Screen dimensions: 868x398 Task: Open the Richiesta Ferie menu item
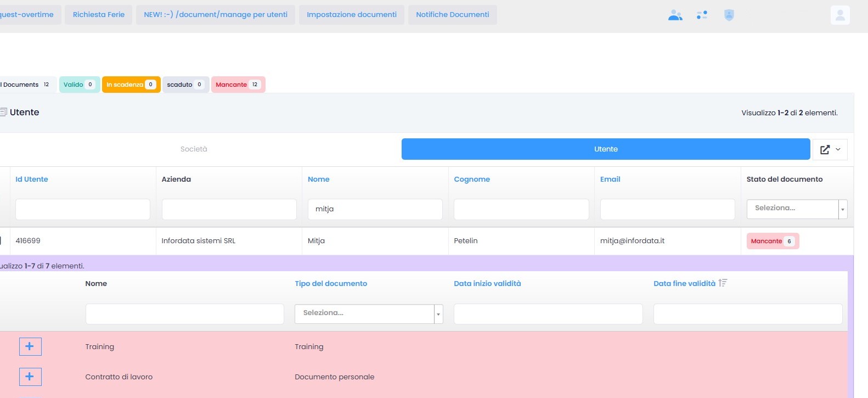click(x=99, y=15)
